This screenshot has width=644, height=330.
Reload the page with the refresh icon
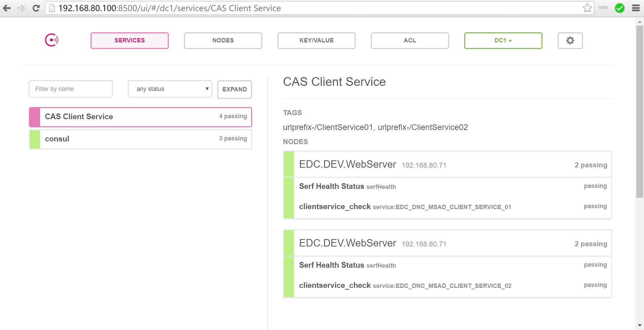(36, 8)
